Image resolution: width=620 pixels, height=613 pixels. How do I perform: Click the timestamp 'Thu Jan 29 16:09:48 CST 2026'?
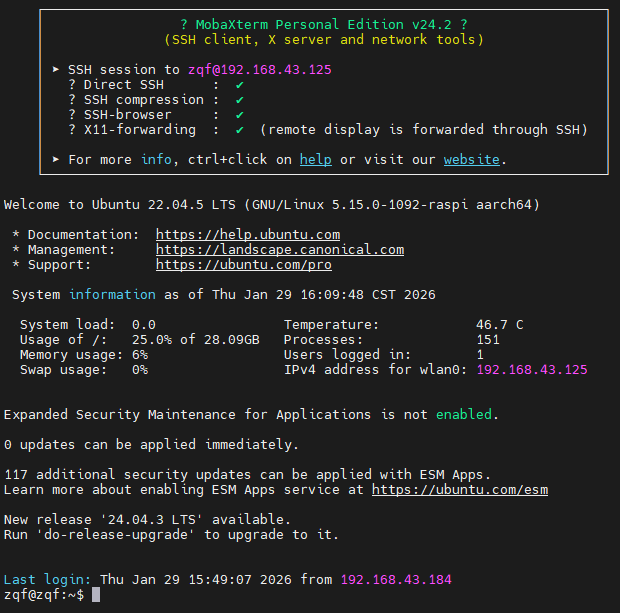(x=324, y=295)
